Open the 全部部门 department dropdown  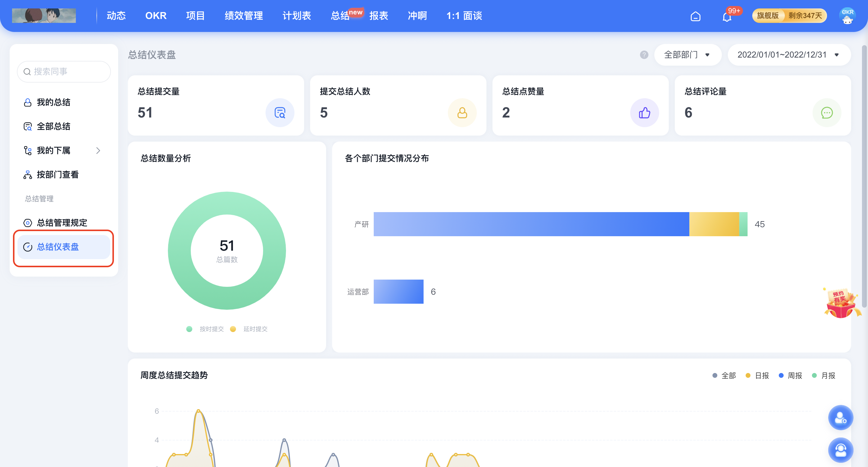[x=687, y=55]
